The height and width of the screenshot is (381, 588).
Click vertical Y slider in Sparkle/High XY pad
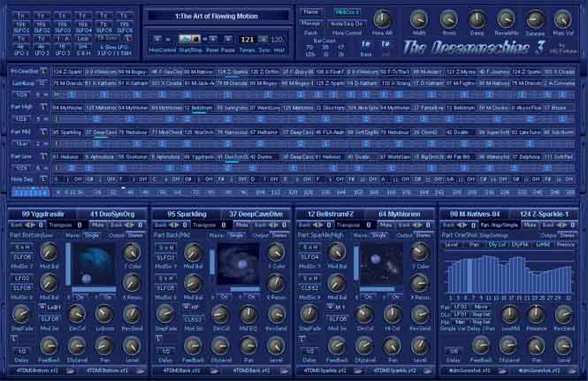tap(355, 264)
